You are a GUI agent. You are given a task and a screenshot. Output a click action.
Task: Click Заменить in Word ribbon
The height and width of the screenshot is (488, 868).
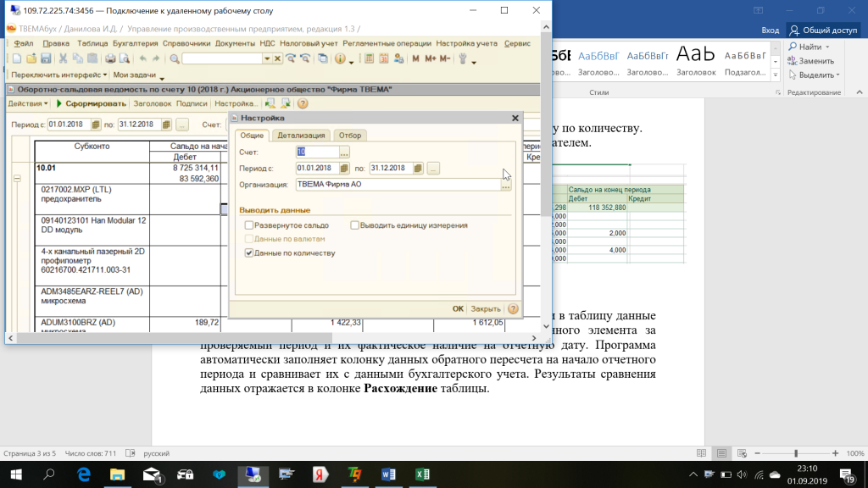(811, 61)
